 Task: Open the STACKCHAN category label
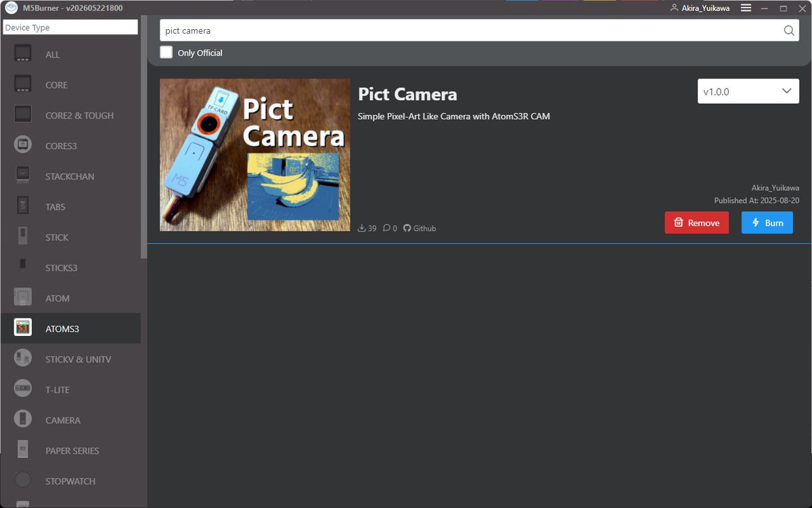(x=70, y=176)
